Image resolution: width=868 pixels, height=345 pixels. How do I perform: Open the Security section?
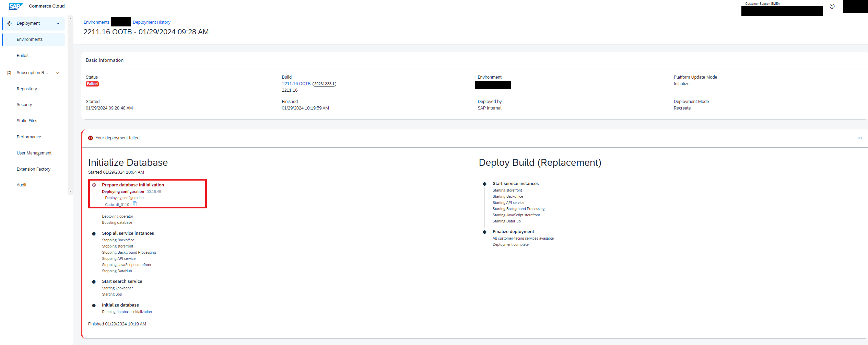(24, 105)
